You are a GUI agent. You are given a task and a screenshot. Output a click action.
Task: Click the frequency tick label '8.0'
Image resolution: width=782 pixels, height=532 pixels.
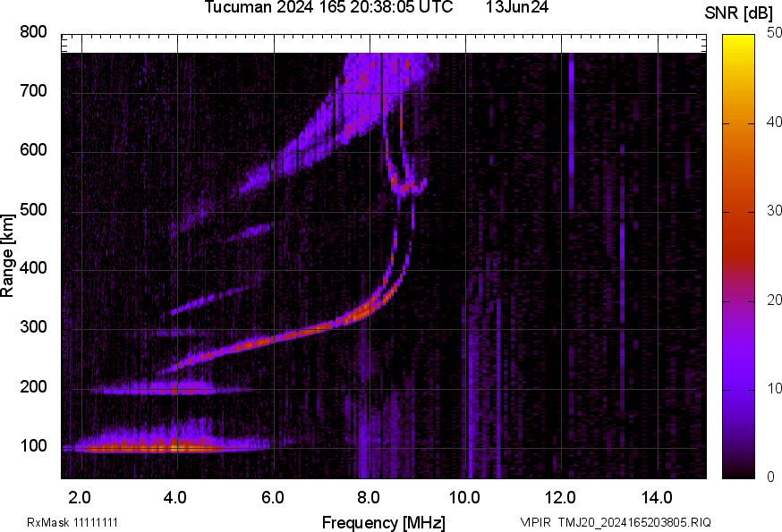[368, 497]
